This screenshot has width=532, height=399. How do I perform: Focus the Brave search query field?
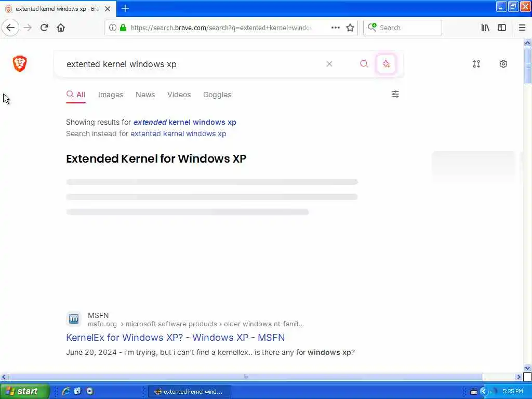[x=193, y=64]
